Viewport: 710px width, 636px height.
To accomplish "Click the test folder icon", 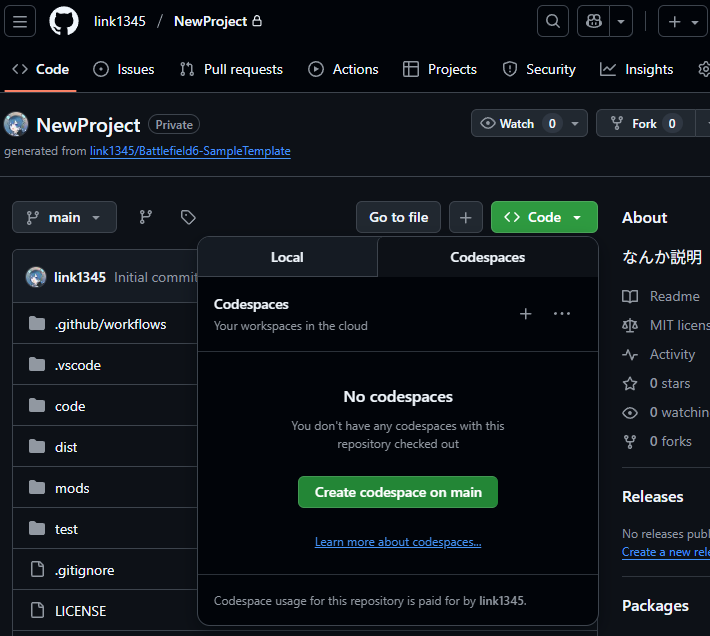I will click(x=37, y=528).
